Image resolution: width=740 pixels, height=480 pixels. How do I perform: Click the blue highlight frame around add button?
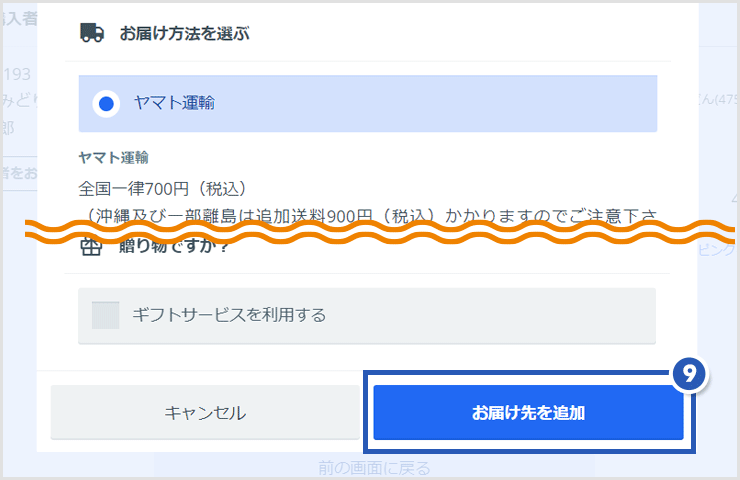pyautogui.click(x=529, y=412)
